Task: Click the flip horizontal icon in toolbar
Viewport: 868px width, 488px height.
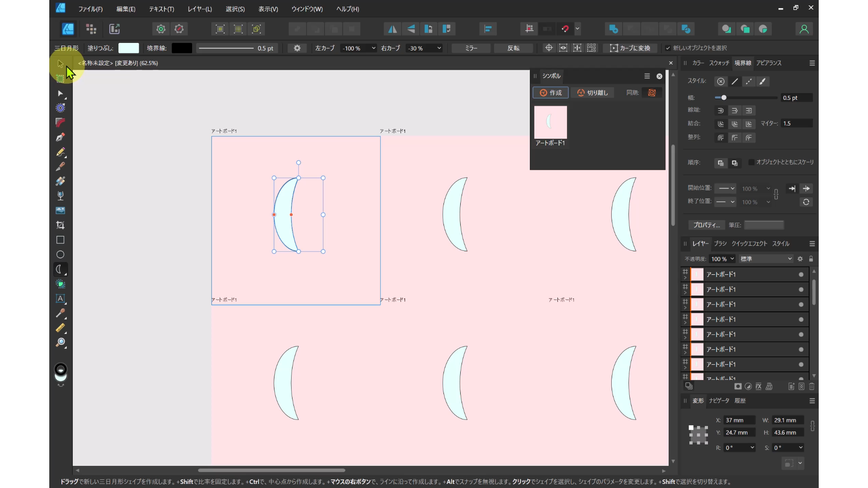Action: (x=392, y=28)
